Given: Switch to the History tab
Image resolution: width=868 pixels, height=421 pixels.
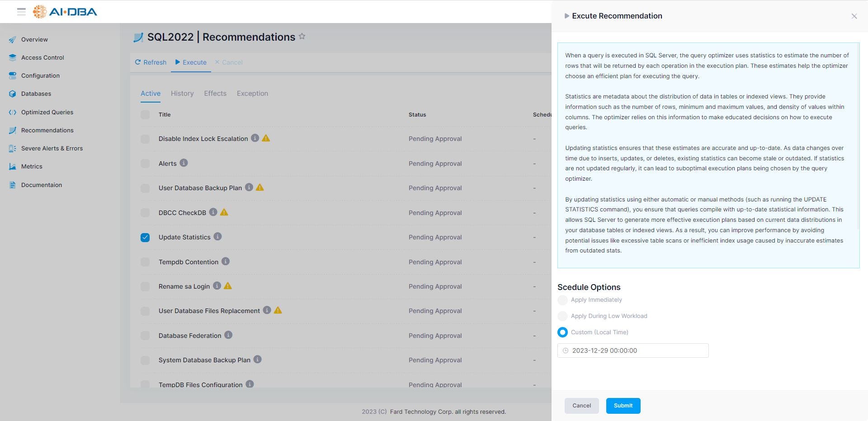Looking at the screenshot, I should (182, 94).
